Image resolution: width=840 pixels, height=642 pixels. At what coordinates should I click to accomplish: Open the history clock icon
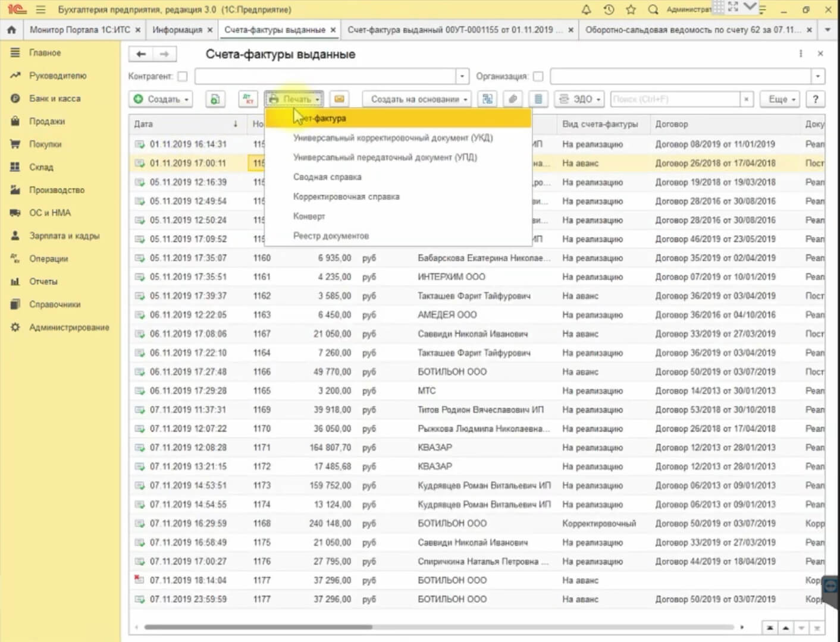pos(609,10)
